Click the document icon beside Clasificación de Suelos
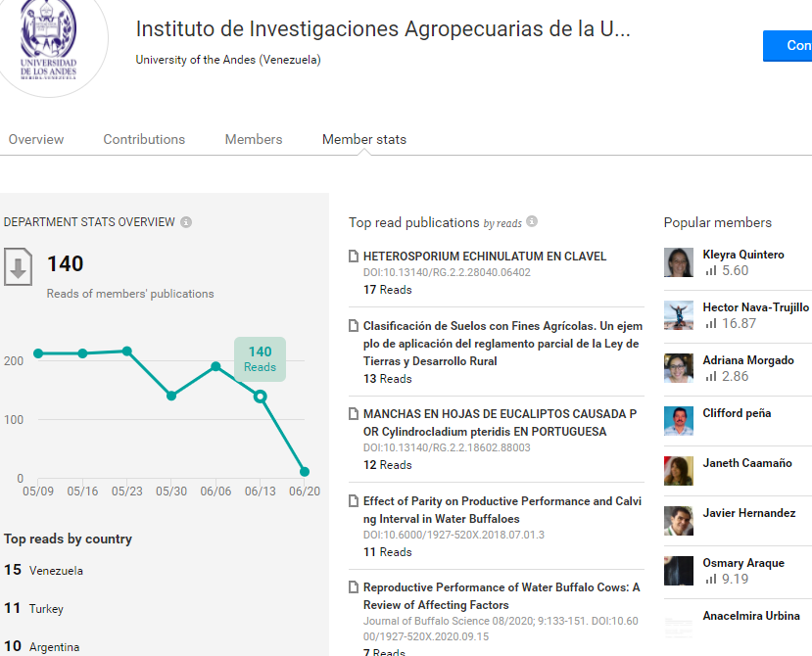The width and height of the screenshot is (812, 656). coord(354,326)
